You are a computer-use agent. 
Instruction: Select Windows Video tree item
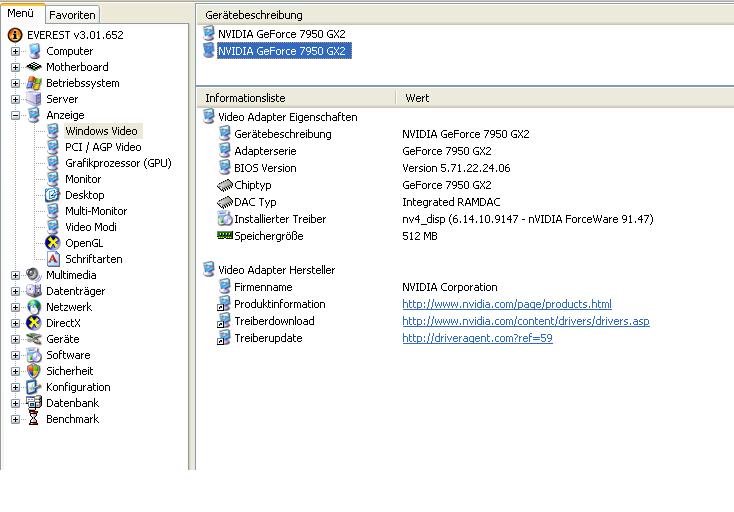pos(102,131)
